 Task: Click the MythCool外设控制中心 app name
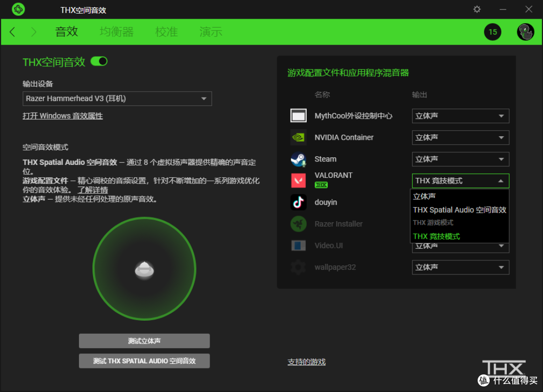coord(353,116)
